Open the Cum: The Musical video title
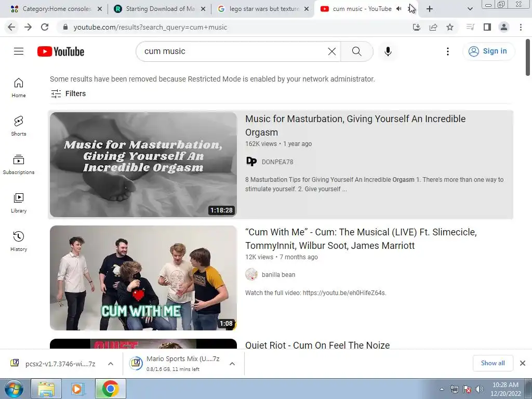The height and width of the screenshot is (399, 532). pyautogui.click(x=361, y=239)
